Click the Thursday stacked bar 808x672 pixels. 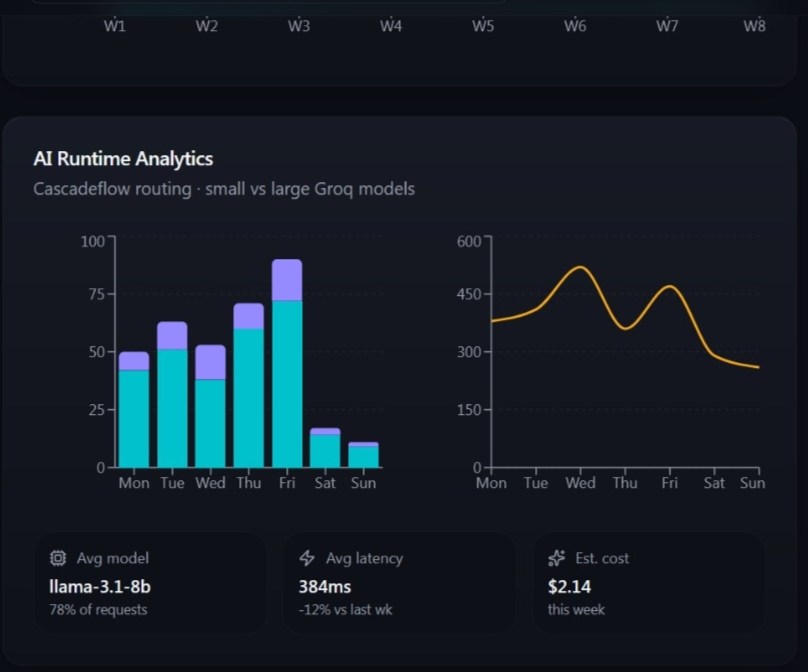pyautogui.click(x=248, y=385)
